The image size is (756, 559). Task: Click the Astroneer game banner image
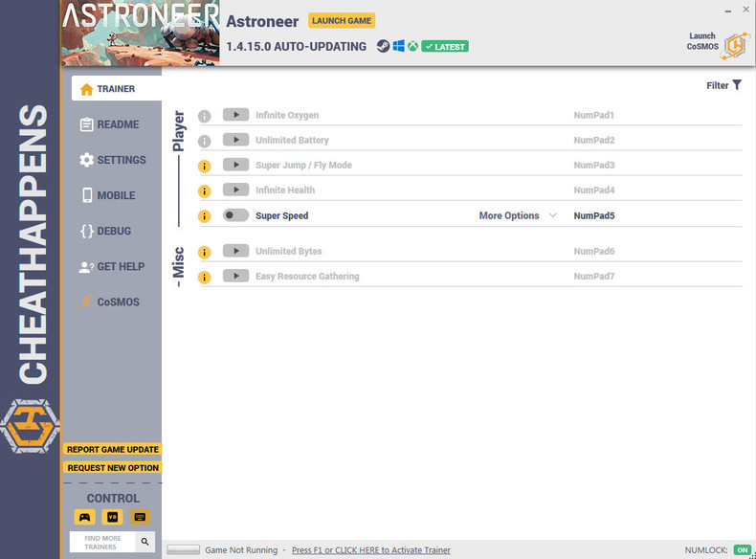[x=141, y=33]
